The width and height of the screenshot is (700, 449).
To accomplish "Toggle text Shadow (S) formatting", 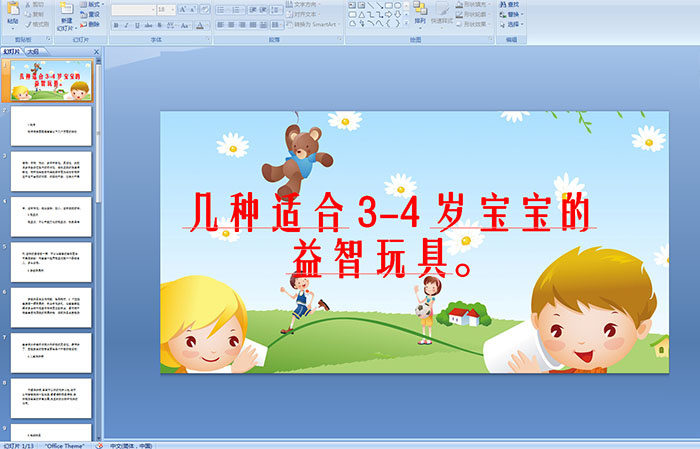I will 159,25.
